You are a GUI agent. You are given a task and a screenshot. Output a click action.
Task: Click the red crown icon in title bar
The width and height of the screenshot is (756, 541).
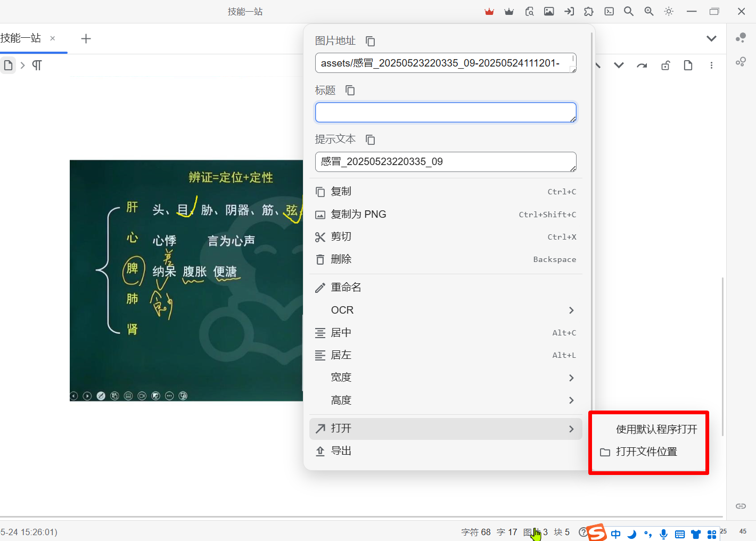[x=489, y=12]
